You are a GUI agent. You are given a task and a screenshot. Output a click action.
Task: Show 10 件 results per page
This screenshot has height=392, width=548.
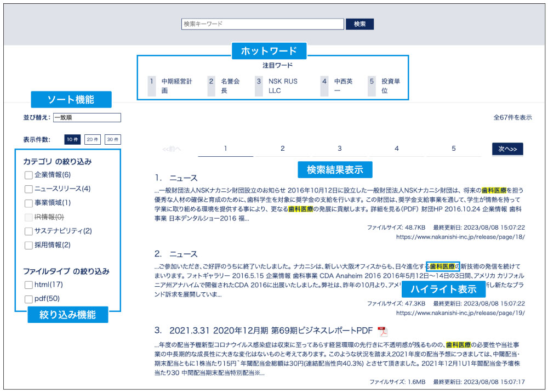click(x=72, y=139)
